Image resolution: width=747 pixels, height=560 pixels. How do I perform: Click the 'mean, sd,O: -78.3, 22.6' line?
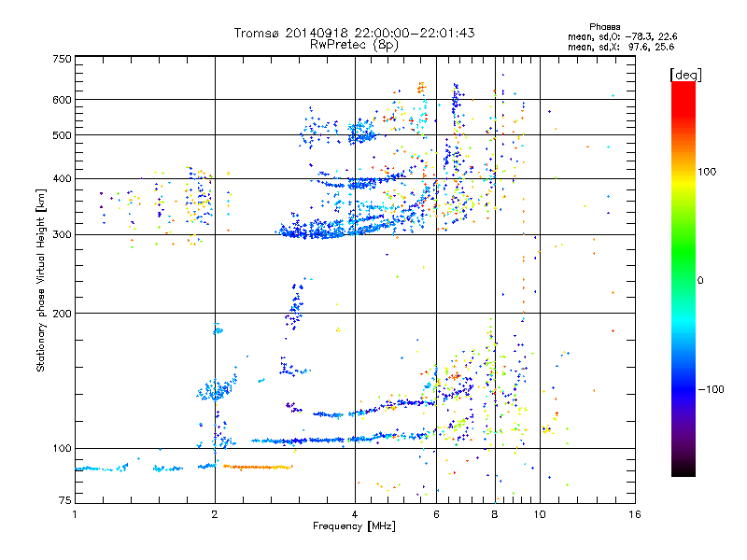pos(622,36)
